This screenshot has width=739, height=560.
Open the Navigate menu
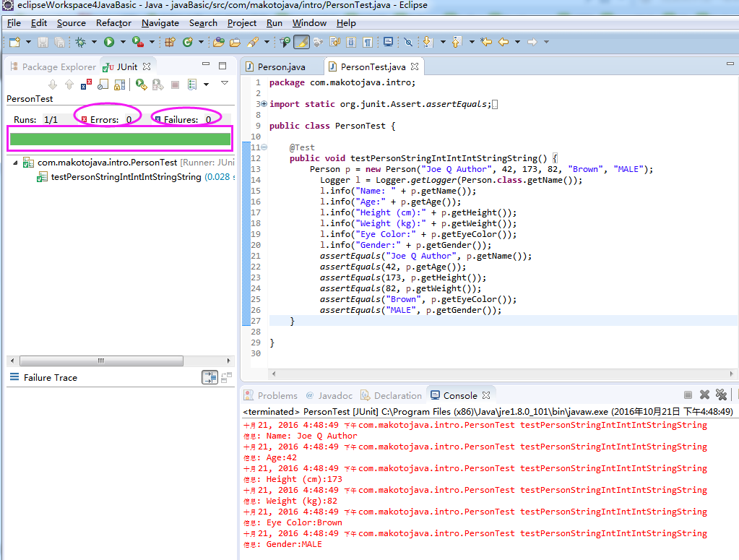(x=160, y=22)
